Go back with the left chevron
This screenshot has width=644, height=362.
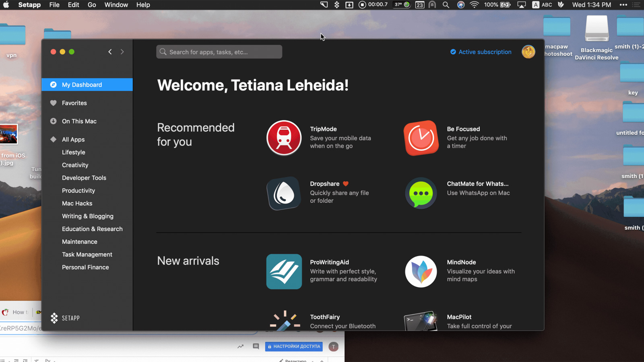coord(110,52)
